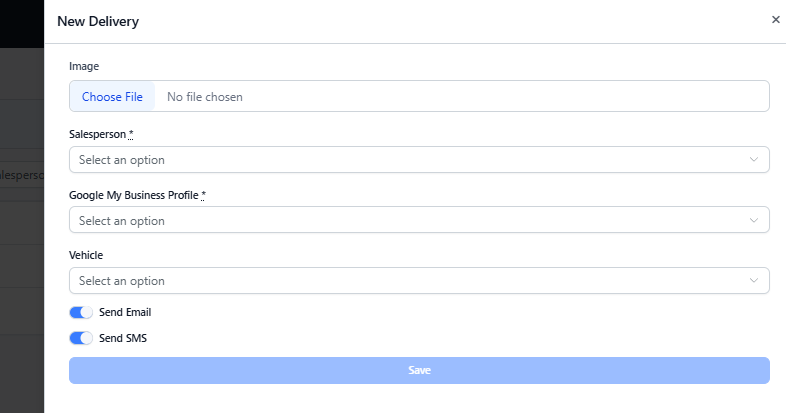Open the Google My Business Profile select field
Image resolution: width=786 pixels, height=413 pixels.
pyautogui.click(x=400, y=221)
